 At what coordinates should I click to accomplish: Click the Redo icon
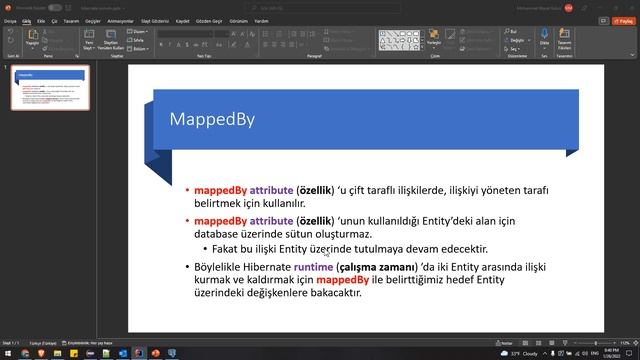(11, 40)
